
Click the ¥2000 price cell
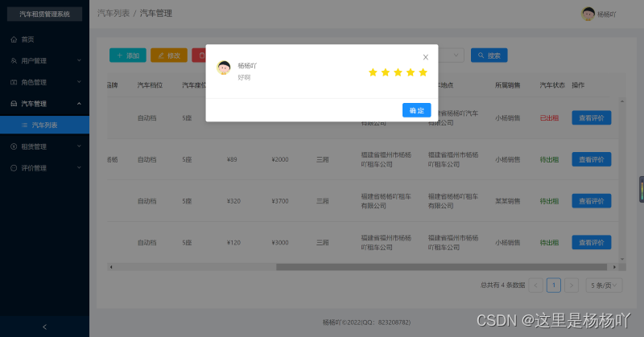pos(280,159)
